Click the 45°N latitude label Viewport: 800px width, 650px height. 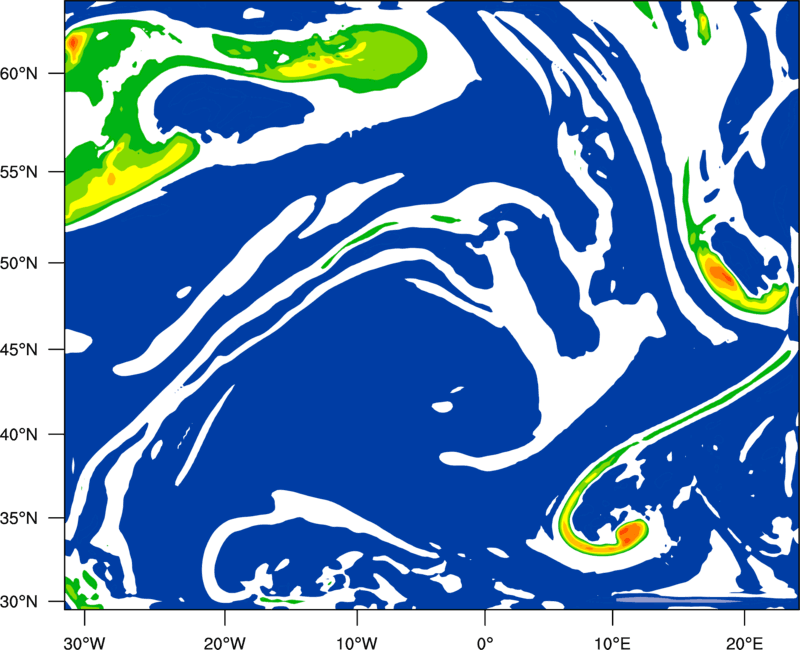click(19, 349)
